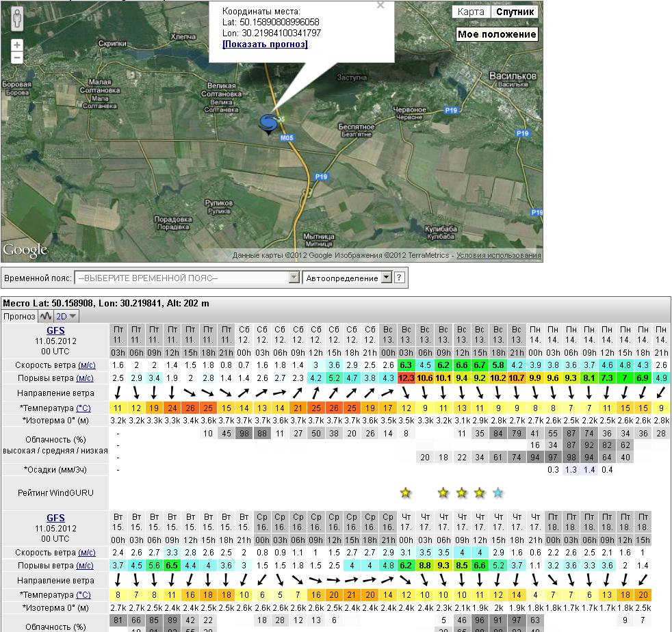The width and height of the screenshot is (672, 632).
Task: Zoom in the map with plus button
Action: (17, 45)
